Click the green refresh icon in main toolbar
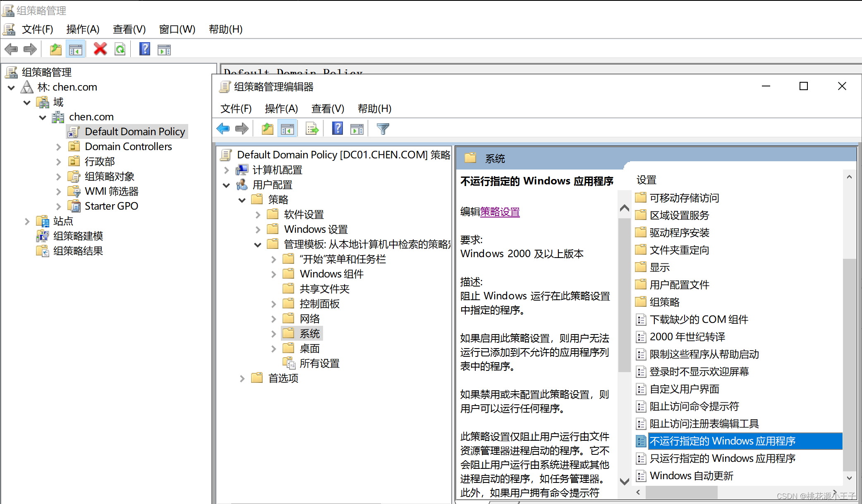The image size is (862, 504). [120, 50]
